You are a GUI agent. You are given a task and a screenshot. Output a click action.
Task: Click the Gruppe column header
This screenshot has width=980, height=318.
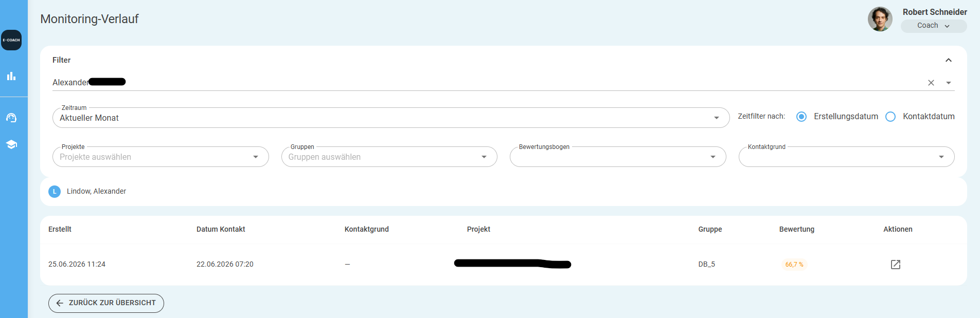[710, 229]
